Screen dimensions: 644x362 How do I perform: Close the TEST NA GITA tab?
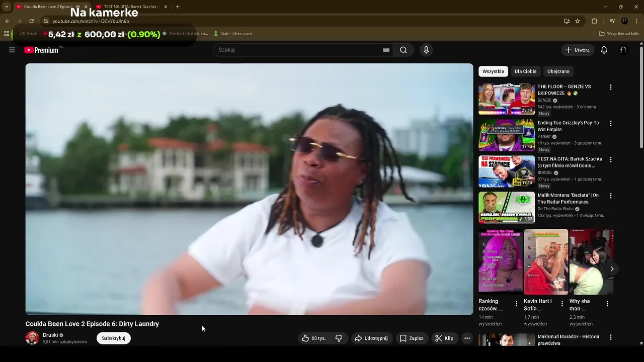pos(166,7)
